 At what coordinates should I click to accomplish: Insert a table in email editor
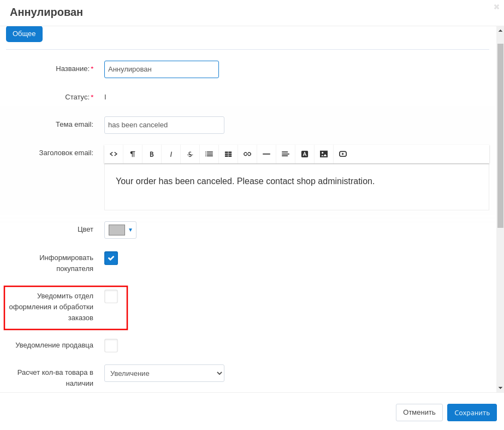coord(228,154)
